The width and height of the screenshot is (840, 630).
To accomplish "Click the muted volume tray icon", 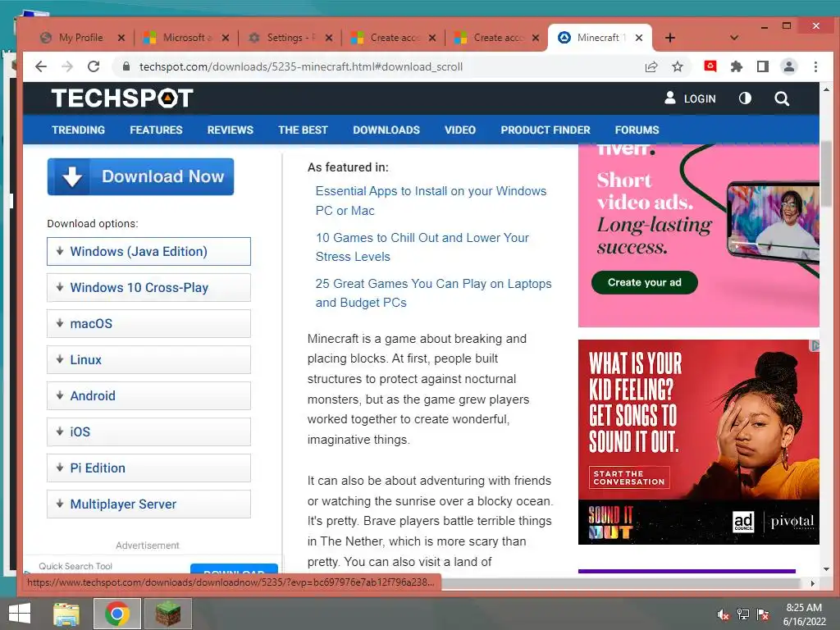I will point(724,614).
